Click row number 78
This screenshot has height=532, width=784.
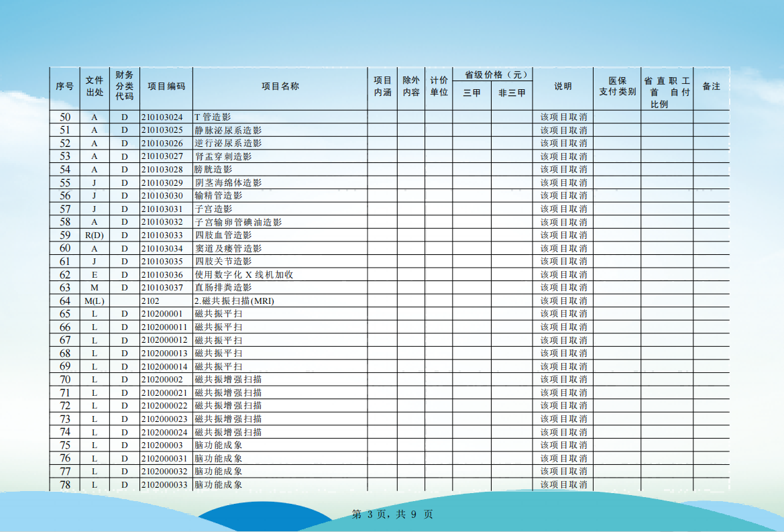pos(65,484)
